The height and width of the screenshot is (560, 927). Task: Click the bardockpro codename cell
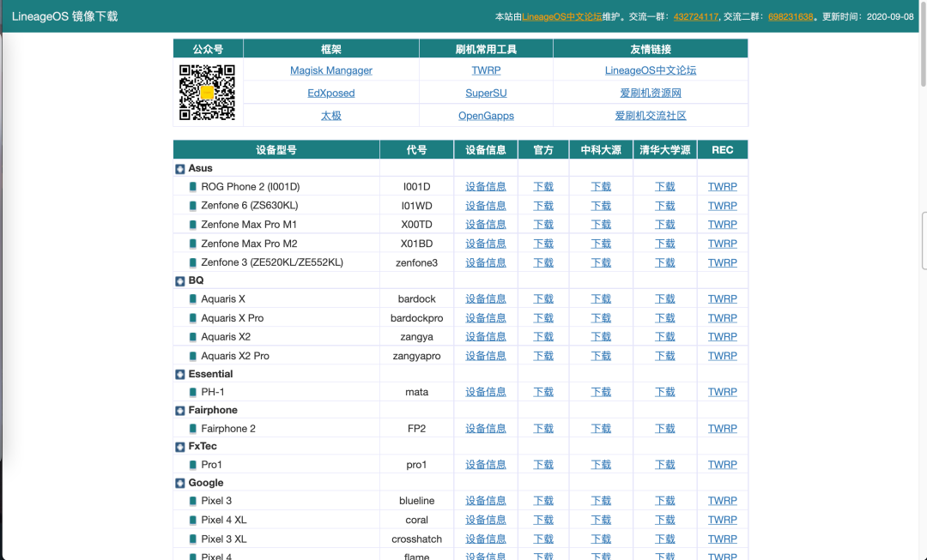pos(417,318)
